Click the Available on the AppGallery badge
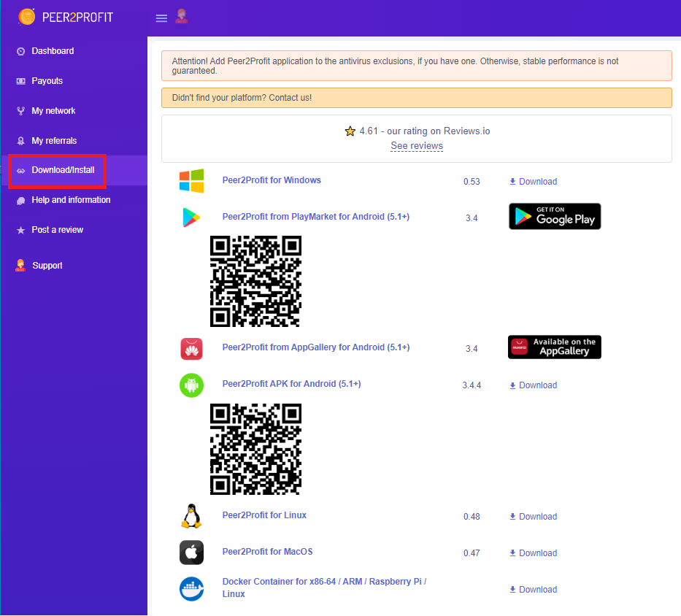This screenshot has height=616, width=681. (555, 347)
